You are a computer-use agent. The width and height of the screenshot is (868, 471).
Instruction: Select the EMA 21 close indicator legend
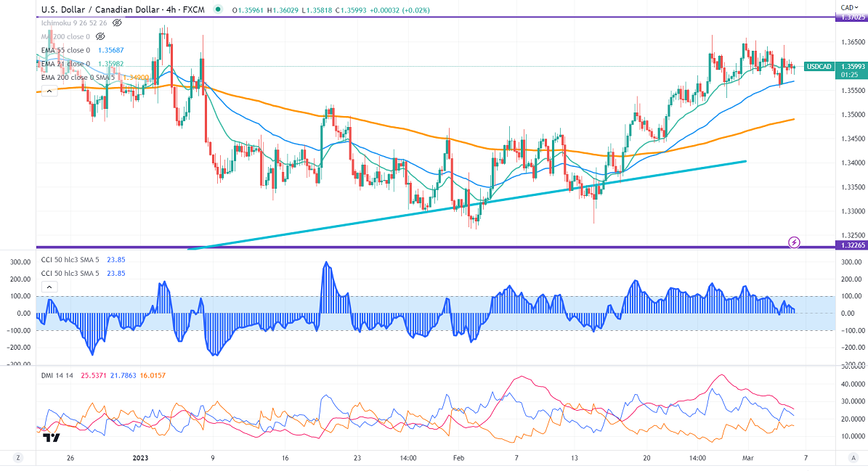point(65,64)
